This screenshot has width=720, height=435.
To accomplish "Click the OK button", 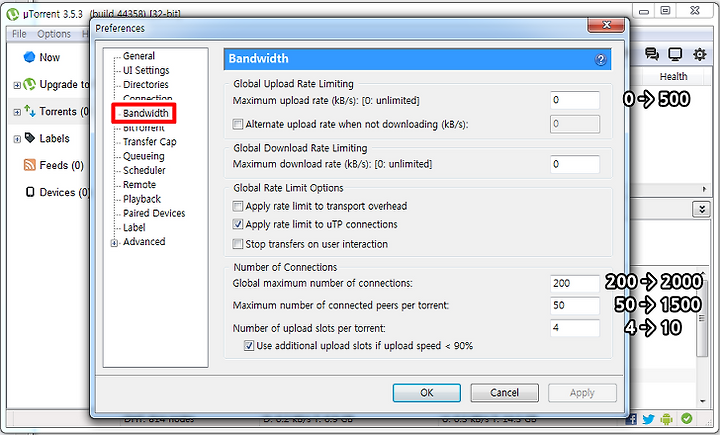I will click(x=427, y=393).
